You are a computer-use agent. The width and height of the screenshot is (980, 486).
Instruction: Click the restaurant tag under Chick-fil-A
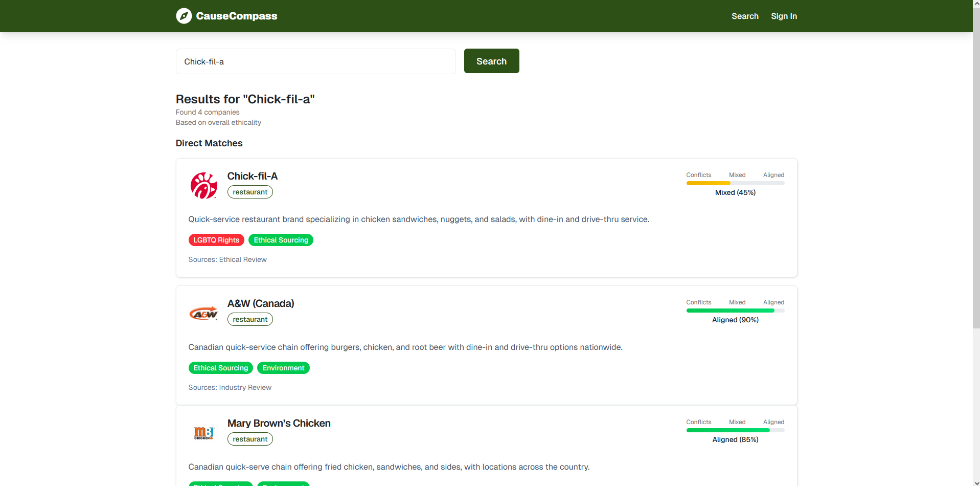(x=250, y=192)
